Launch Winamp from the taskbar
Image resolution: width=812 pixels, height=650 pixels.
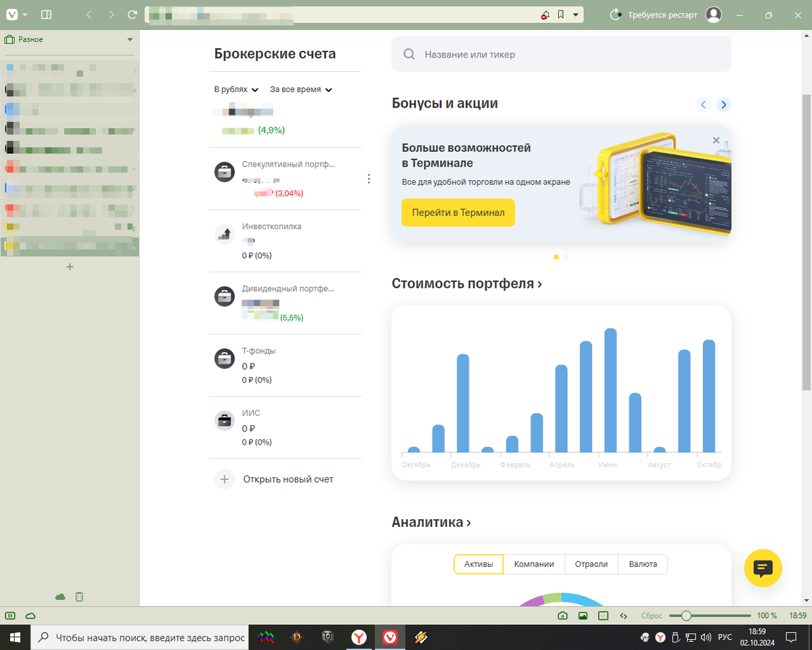(x=420, y=637)
